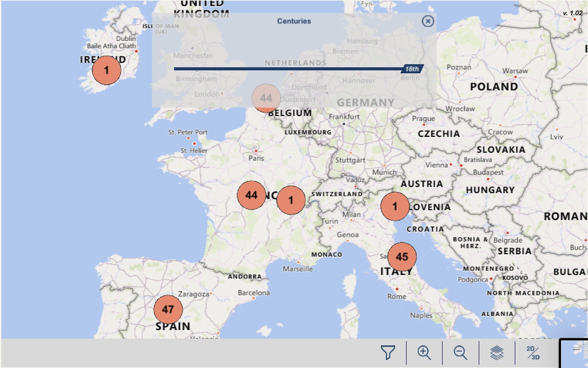This screenshot has height=368, width=588.
Task: Click the 18th century slider handle
Action: (x=412, y=69)
